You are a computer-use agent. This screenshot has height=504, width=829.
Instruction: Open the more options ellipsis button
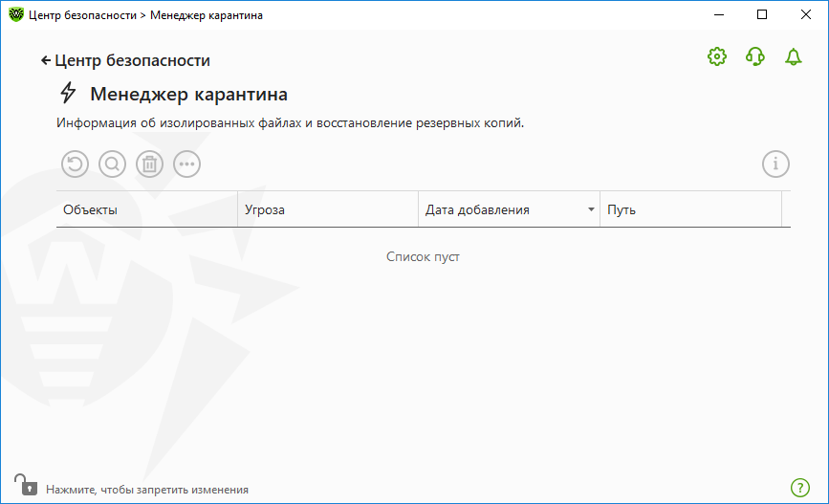[x=186, y=164]
